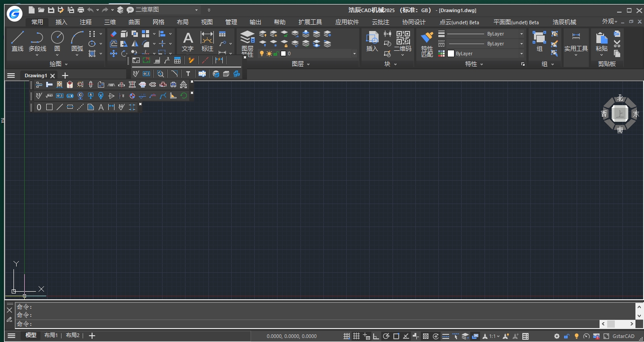The width and height of the screenshot is (644, 342).
Task: Click the letter A text icon in floating toolbar
Action: [101, 107]
